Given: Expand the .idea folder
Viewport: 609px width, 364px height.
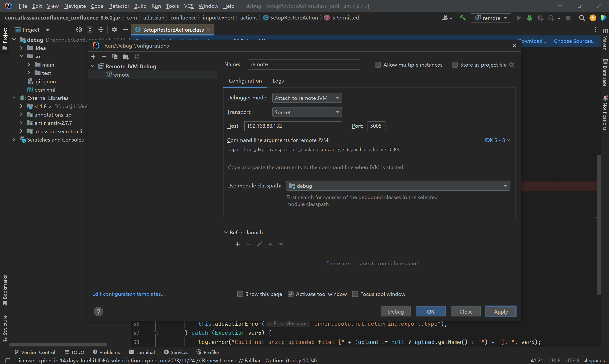Looking at the screenshot, I should click(x=21, y=48).
